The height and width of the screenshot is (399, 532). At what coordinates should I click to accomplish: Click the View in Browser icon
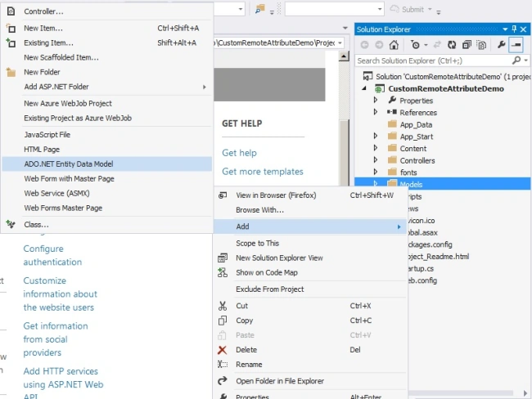click(223, 195)
